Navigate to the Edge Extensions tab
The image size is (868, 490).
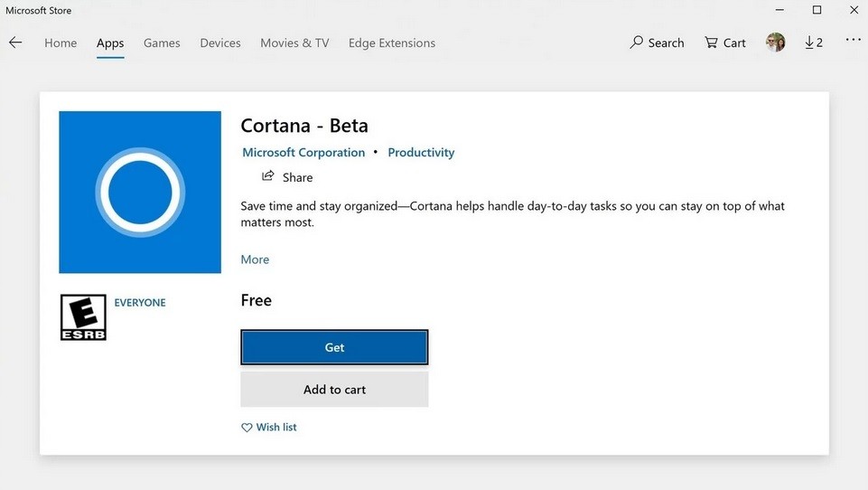click(x=392, y=42)
